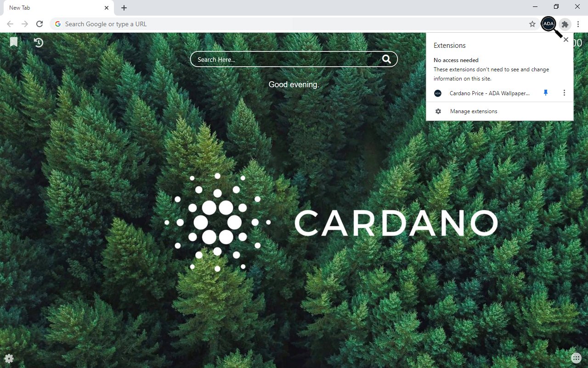Restore down the Chrome window
Screen dimensions: 588x368
556,6
